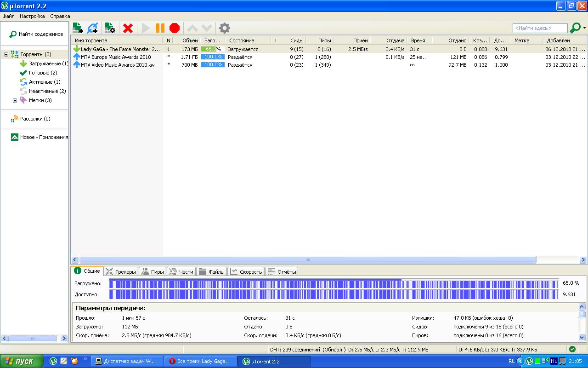Click µTorrent icon in Quick Launch
This screenshot has width=588, height=368.
[x=53, y=361]
